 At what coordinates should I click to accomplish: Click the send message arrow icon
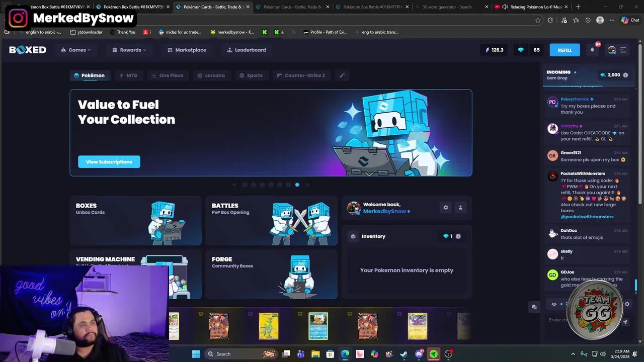pos(625,322)
